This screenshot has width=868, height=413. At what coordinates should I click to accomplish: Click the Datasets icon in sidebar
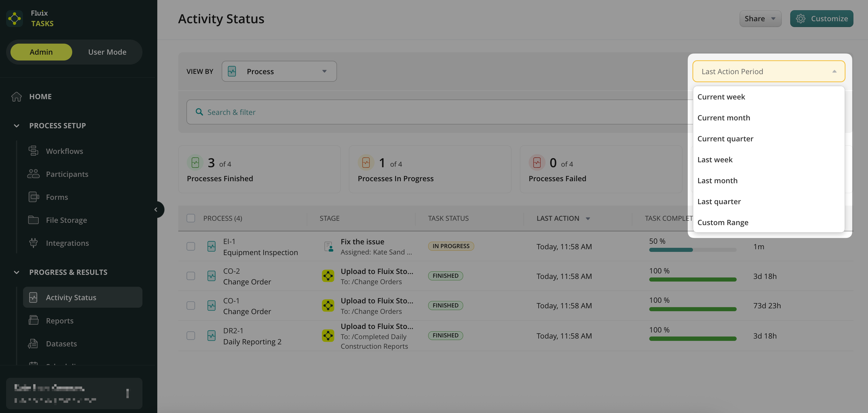point(33,343)
